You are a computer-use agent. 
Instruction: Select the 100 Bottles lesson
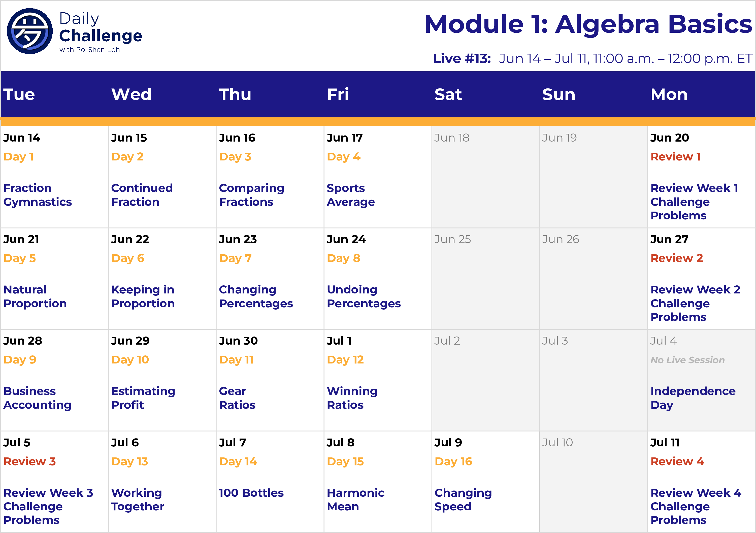point(251,493)
